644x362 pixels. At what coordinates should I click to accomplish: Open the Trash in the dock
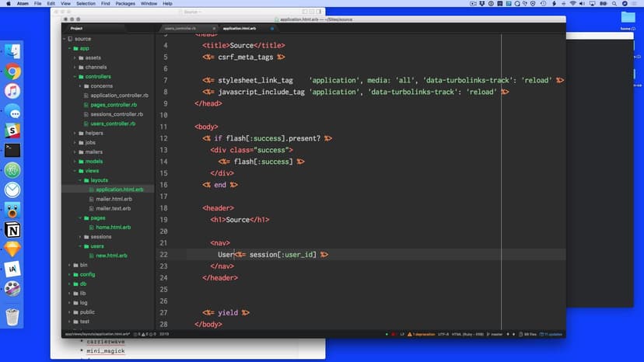(x=12, y=316)
